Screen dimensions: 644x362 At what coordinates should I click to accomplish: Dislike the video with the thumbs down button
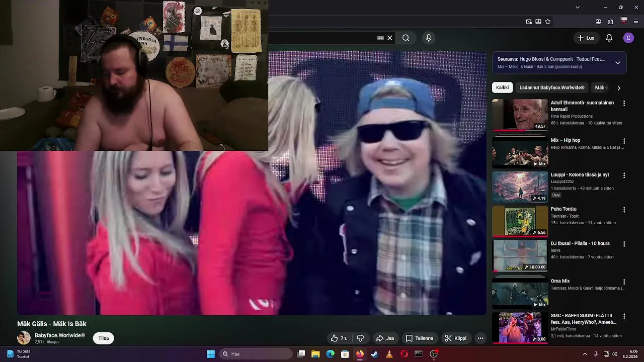(x=360, y=338)
